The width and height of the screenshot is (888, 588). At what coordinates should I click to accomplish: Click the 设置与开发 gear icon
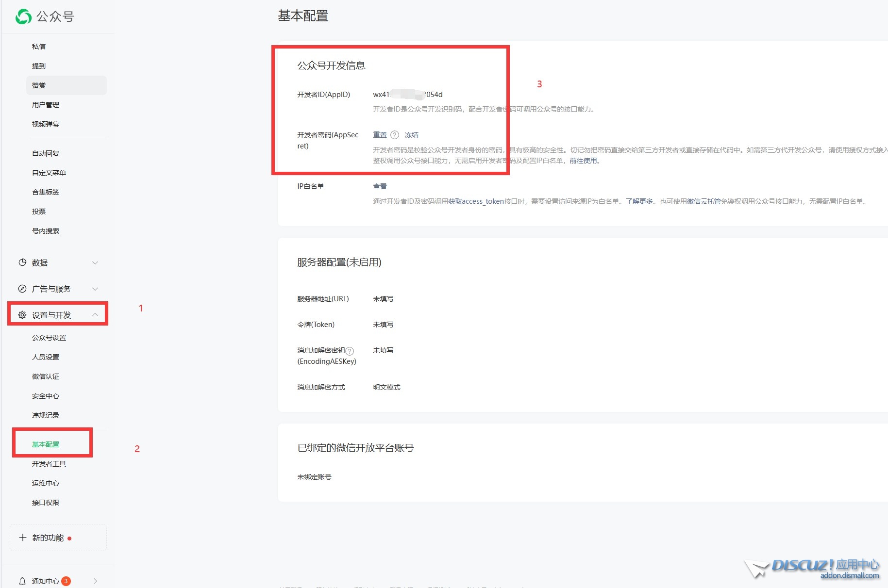click(22, 315)
